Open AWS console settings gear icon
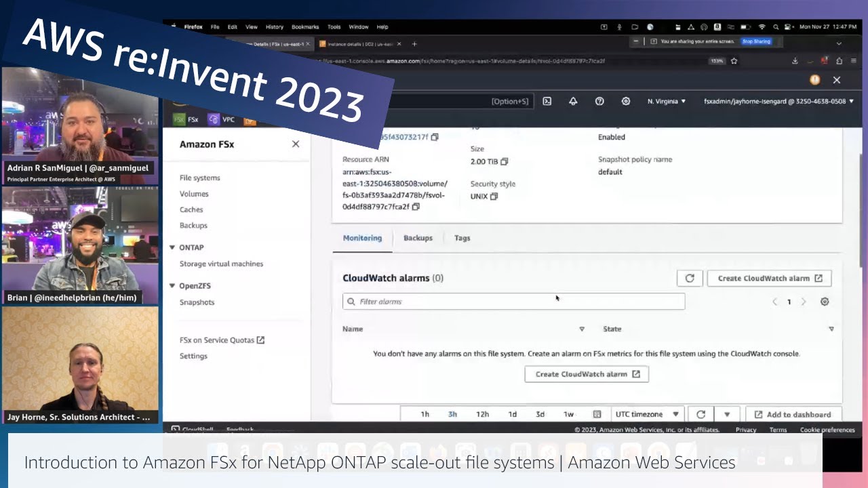Image resolution: width=868 pixels, height=488 pixels. pyautogui.click(x=626, y=101)
